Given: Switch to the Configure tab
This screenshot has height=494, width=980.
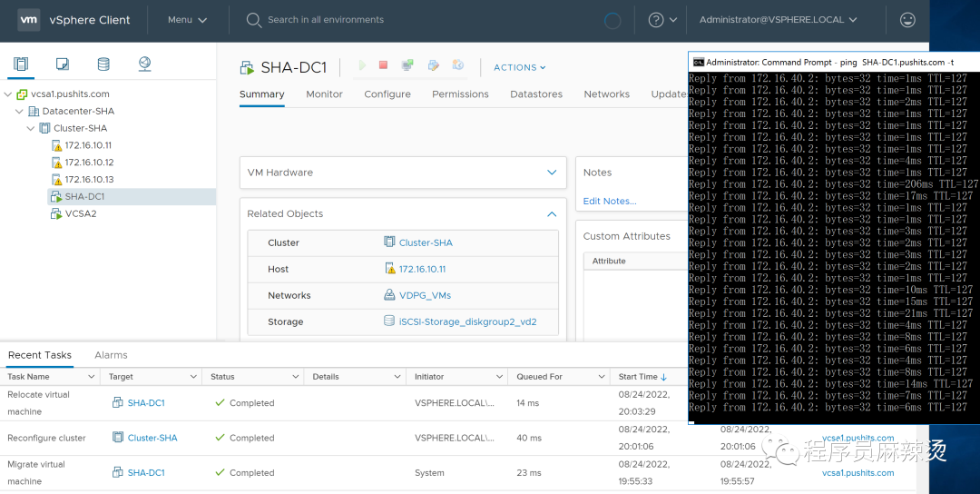Looking at the screenshot, I should coord(387,94).
